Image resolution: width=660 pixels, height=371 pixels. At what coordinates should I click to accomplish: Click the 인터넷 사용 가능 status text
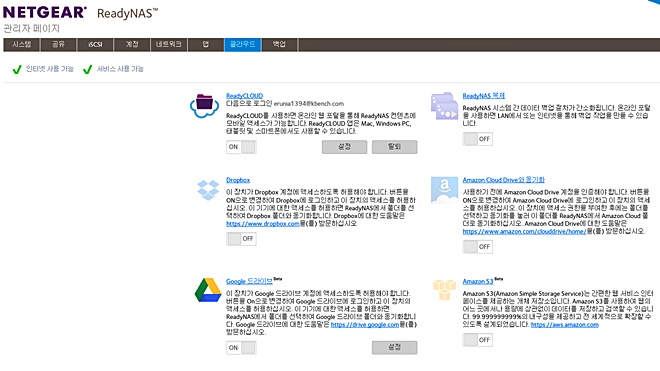pyautogui.click(x=50, y=69)
